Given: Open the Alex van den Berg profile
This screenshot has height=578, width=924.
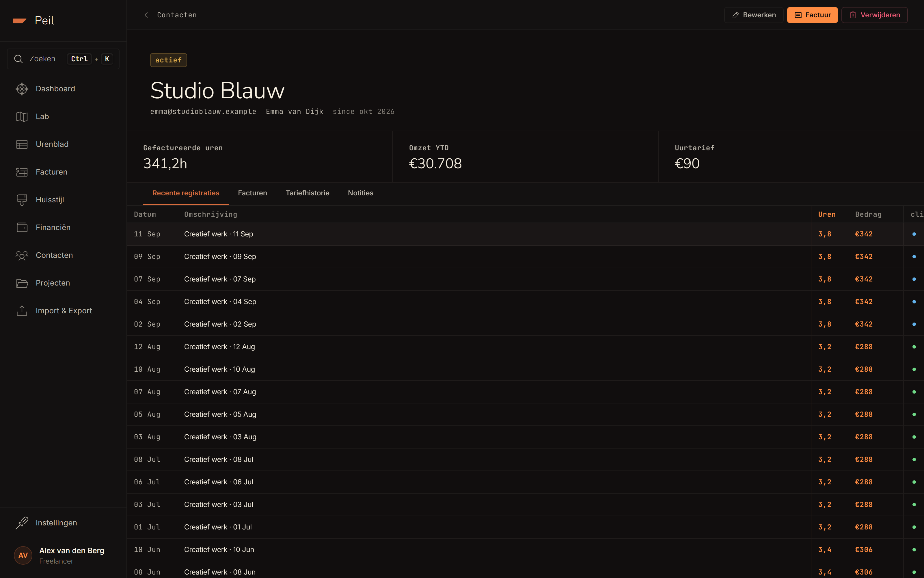Looking at the screenshot, I should click(64, 555).
